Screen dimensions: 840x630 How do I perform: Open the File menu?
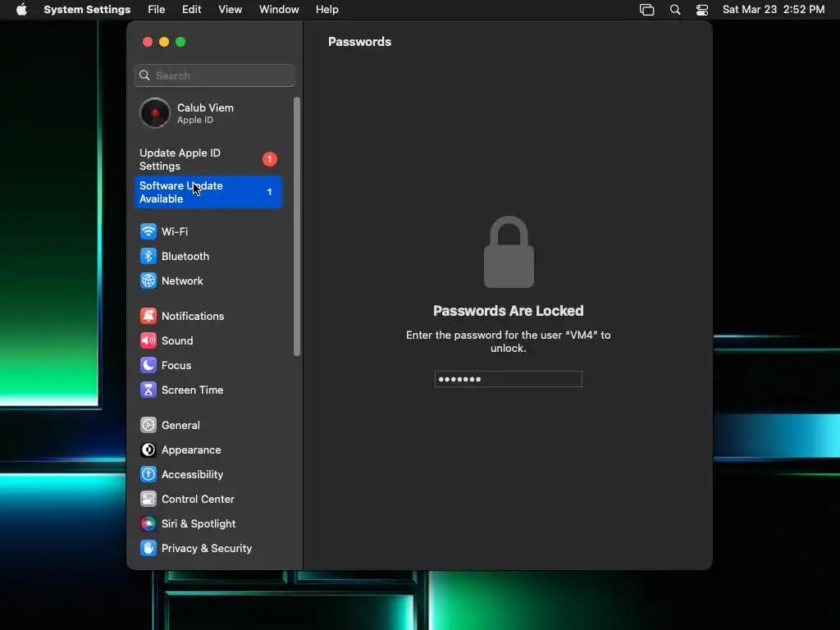click(157, 10)
